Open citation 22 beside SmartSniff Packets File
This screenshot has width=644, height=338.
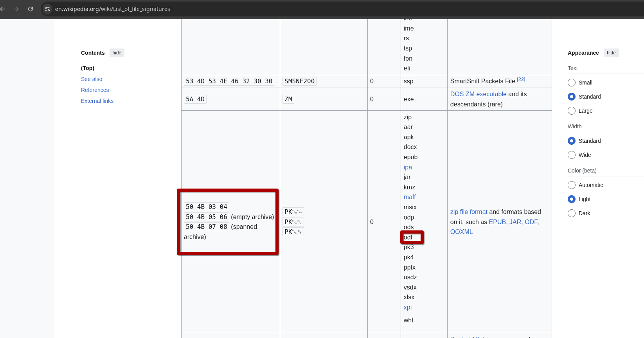point(521,79)
